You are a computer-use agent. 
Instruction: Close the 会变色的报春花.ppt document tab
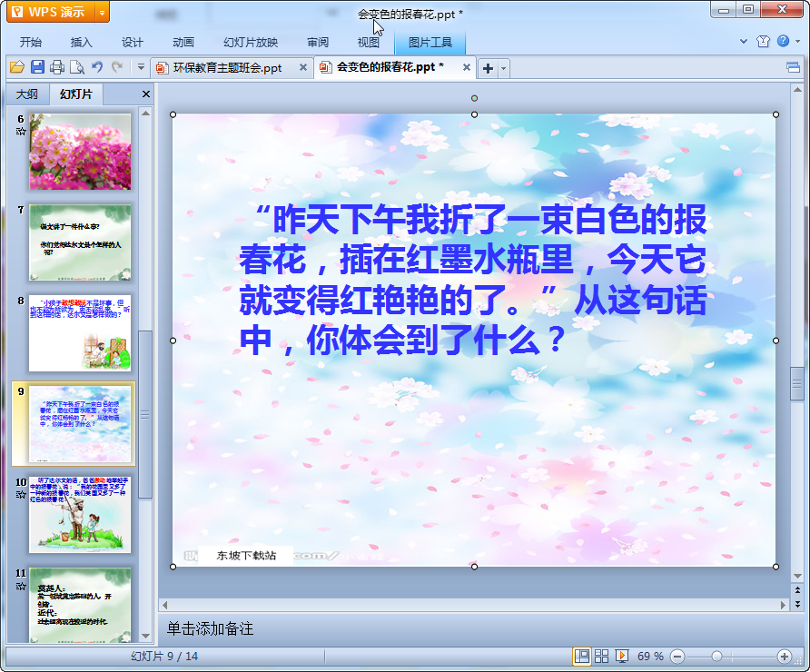467,67
